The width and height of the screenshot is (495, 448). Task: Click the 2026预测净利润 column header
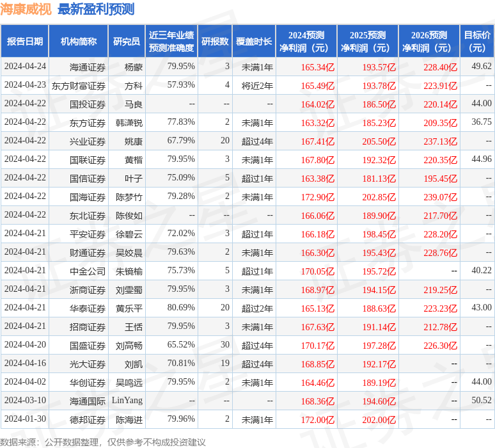[429, 42]
